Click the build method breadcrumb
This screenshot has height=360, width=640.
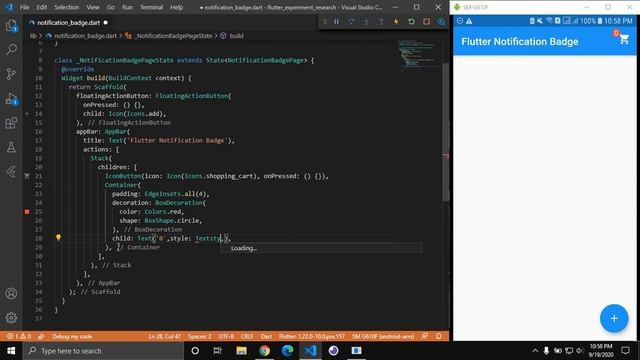pos(236,36)
